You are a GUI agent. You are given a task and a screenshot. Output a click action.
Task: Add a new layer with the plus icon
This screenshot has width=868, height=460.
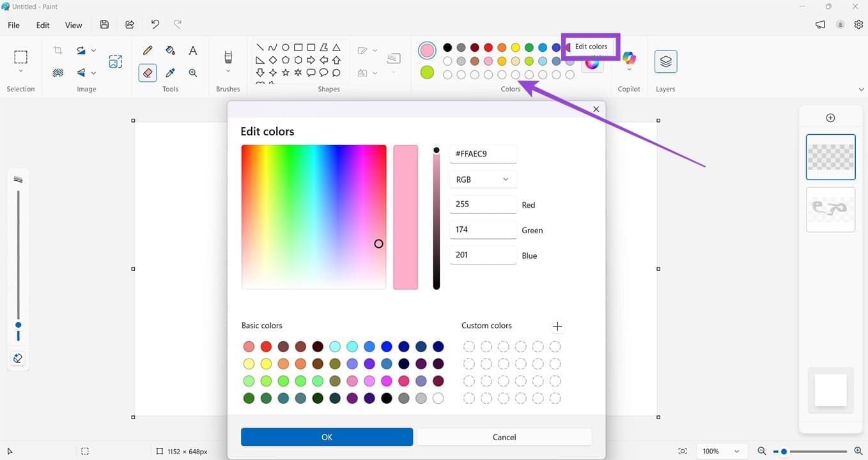click(x=830, y=118)
